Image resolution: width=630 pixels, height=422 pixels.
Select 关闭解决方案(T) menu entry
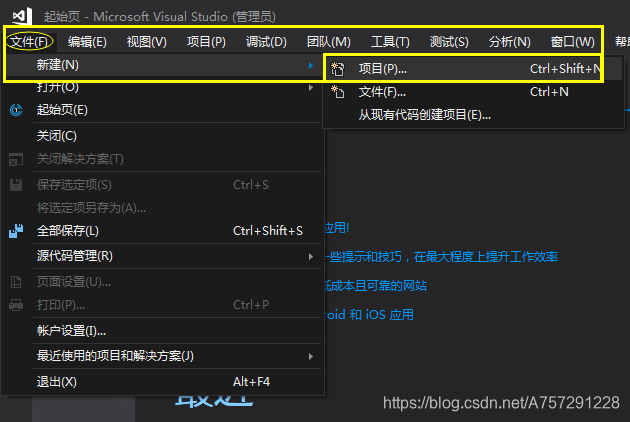(x=162, y=159)
